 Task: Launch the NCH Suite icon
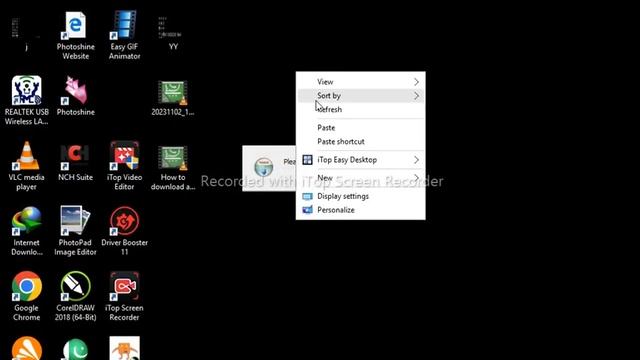[76, 162]
